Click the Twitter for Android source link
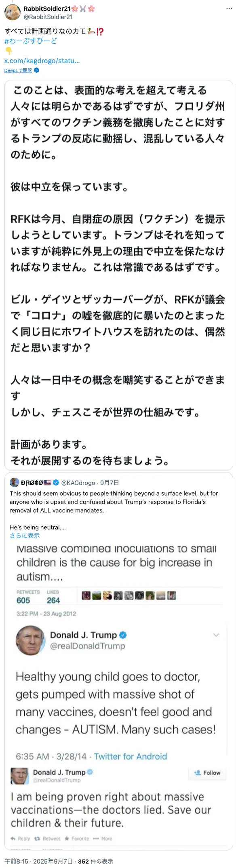Viewport: 236px width, 868px height. (131, 756)
